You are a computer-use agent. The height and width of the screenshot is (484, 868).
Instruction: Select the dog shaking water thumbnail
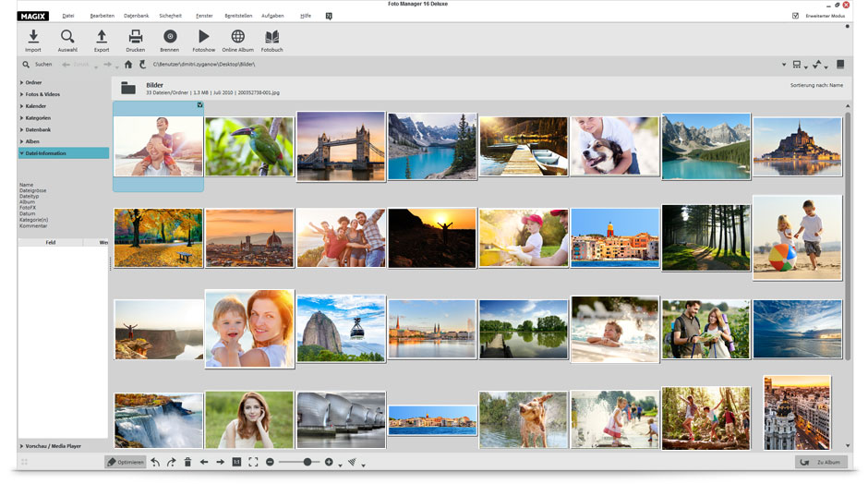pyautogui.click(x=524, y=420)
